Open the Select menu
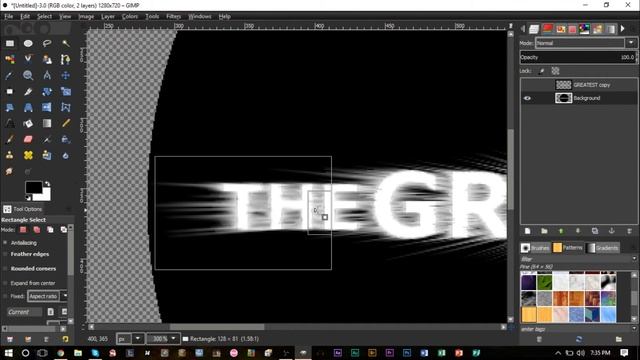Image resolution: width=640 pixels, height=360 pixels. coord(44,16)
